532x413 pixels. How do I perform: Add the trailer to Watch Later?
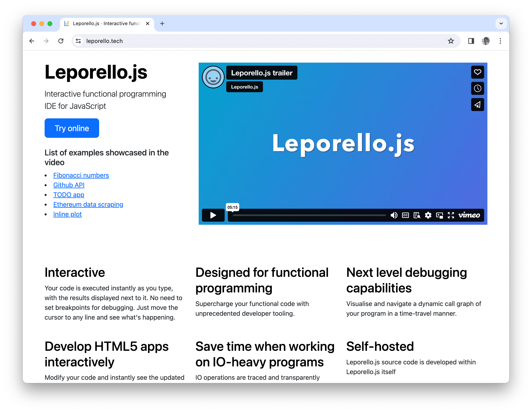[x=477, y=88]
